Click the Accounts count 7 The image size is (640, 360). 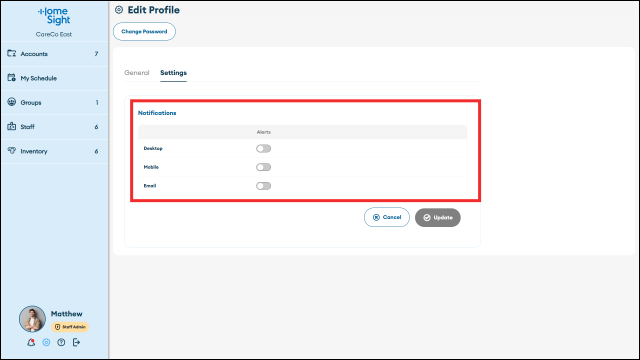96,54
